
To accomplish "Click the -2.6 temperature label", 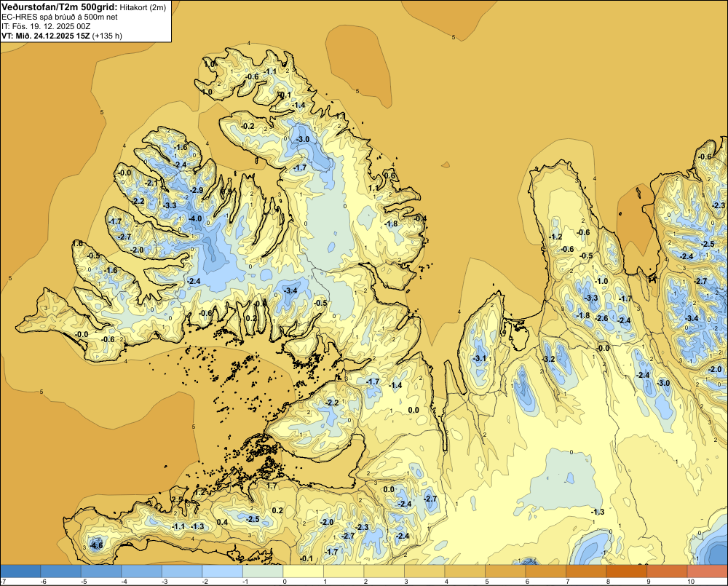I will pos(602,319).
